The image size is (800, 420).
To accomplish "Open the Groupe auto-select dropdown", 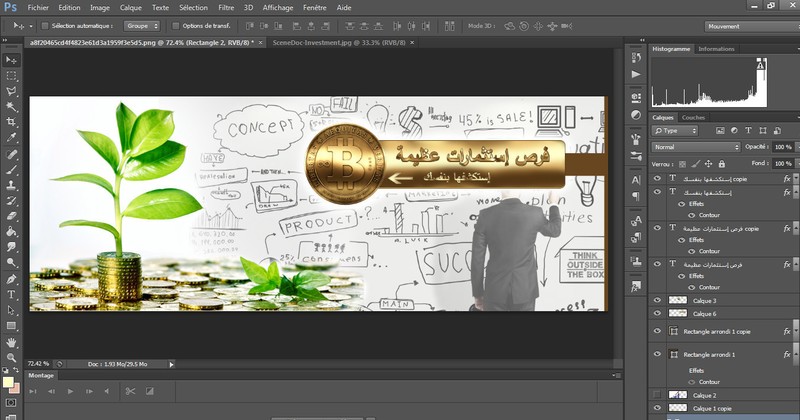I will [142, 26].
